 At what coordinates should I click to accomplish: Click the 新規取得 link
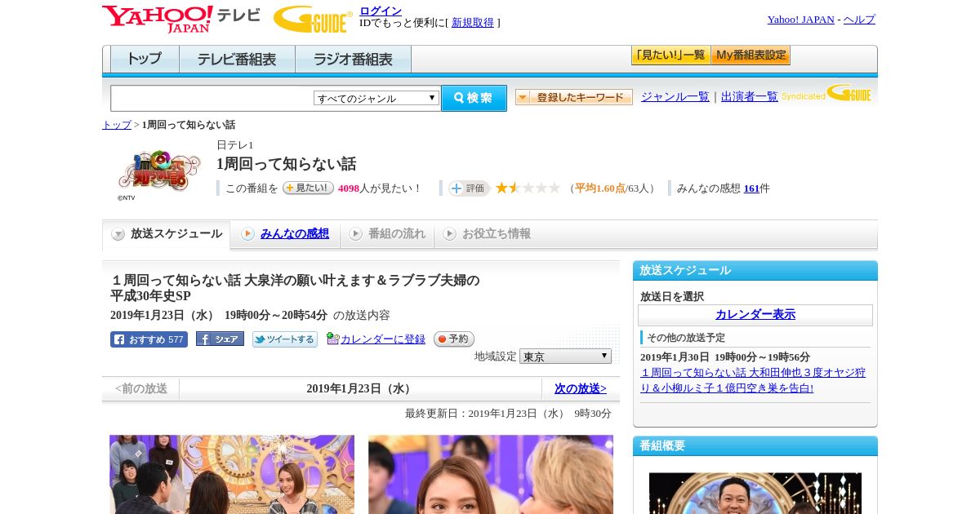[473, 22]
